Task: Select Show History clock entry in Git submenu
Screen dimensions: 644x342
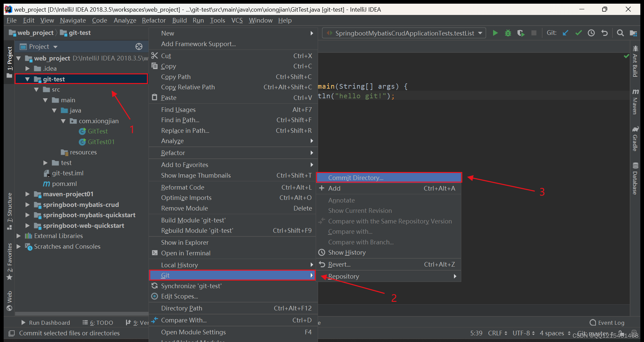Action: coord(389,252)
